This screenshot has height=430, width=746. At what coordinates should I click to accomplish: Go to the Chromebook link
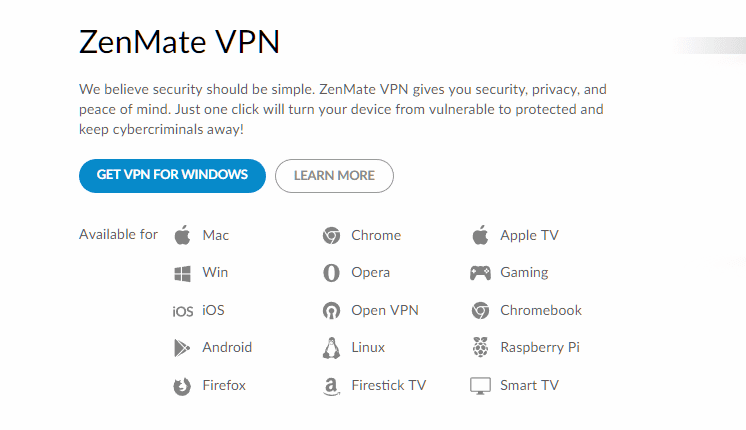(x=540, y=310)
